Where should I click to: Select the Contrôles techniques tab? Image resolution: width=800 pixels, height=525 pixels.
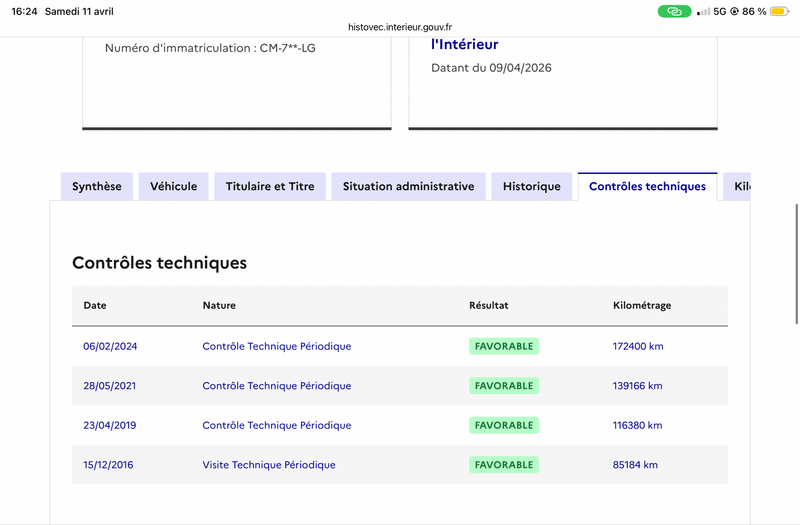point(647,187)
